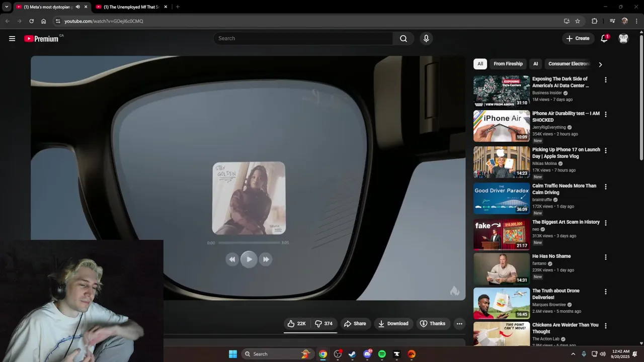Select the AI filter chip
Viewport: 644px width, 362px height.
tap(535, 64)
